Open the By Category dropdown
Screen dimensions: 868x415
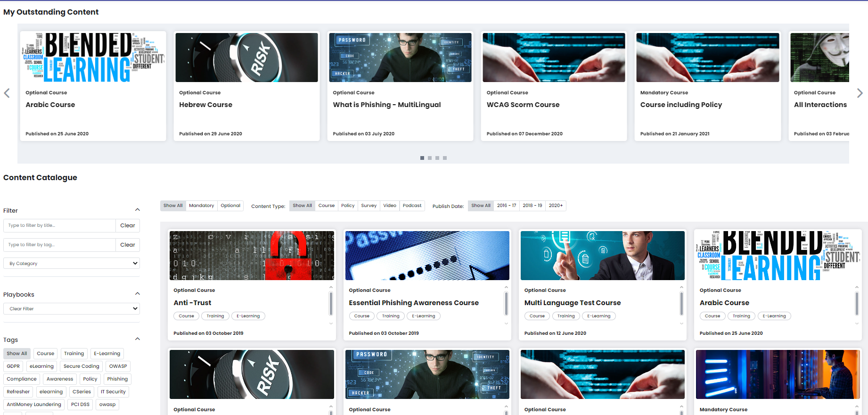[x=72, y=263]
